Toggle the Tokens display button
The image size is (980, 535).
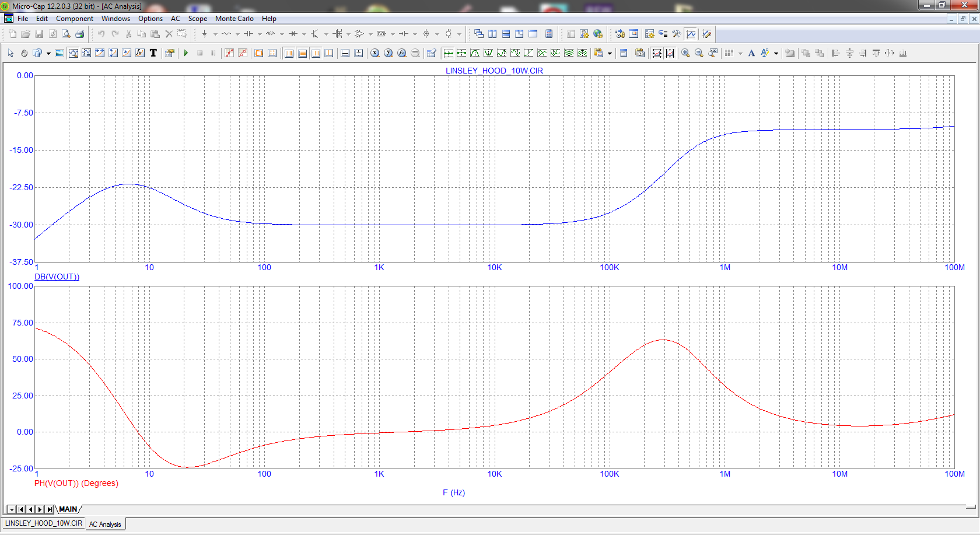[x=243, y=53]
